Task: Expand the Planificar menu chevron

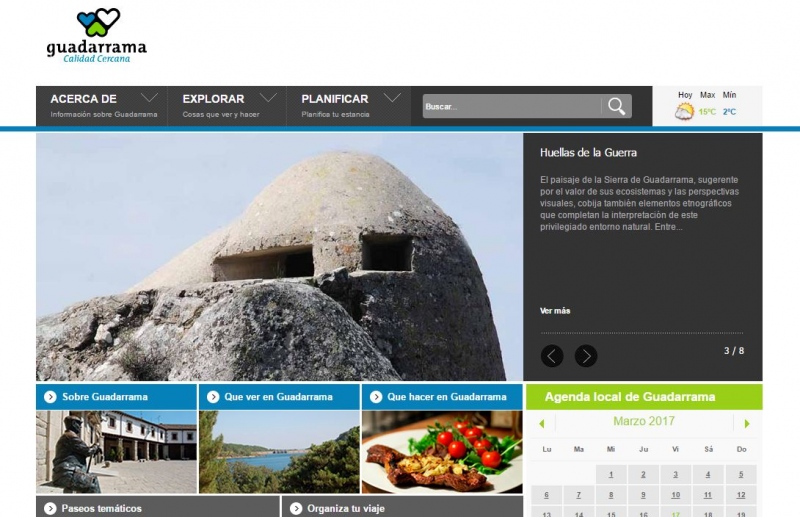Action: coord(392,98)
